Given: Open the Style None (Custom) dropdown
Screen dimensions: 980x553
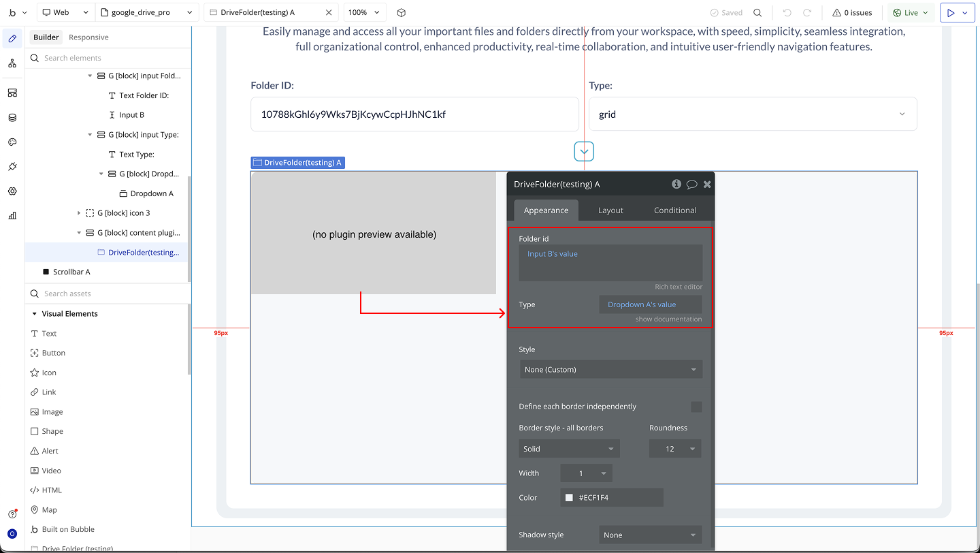Looking at the screenshot, I should [x=610, y=370].
